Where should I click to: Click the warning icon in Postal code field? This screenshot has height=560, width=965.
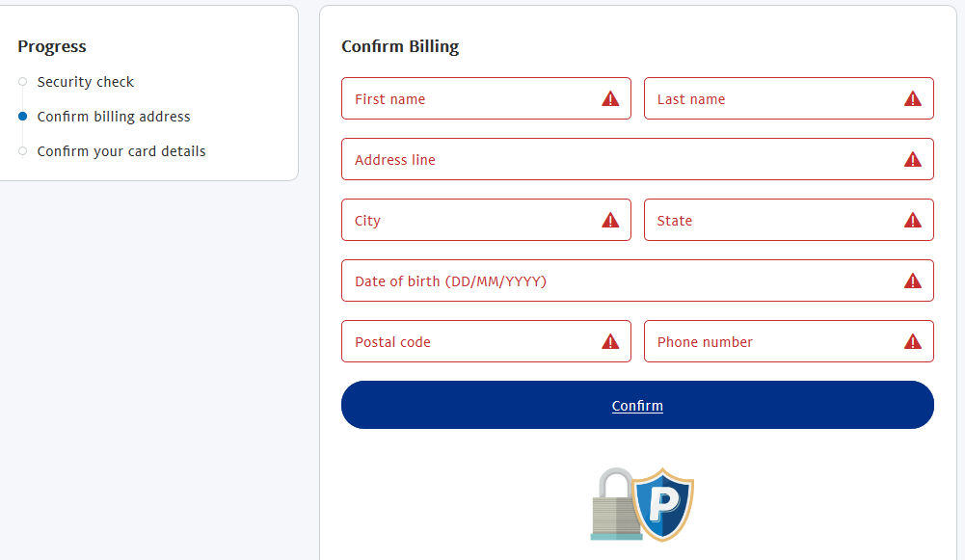(610, 341)
